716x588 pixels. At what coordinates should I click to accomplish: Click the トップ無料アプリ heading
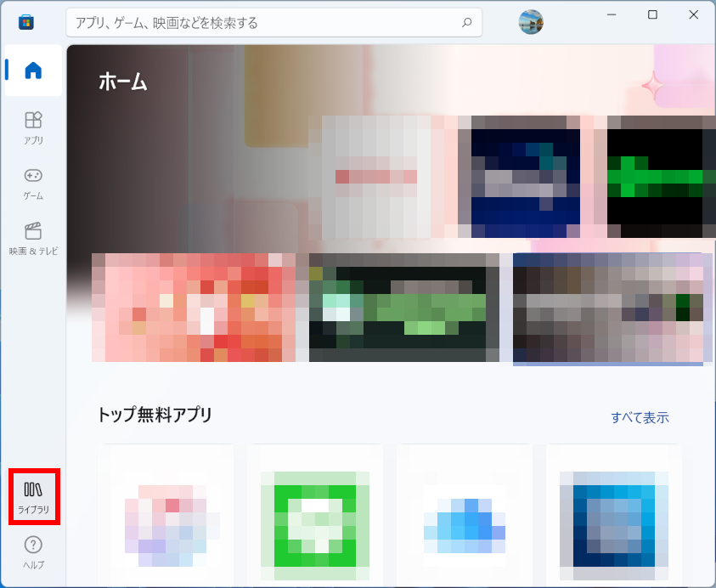(x=155, y=415)
